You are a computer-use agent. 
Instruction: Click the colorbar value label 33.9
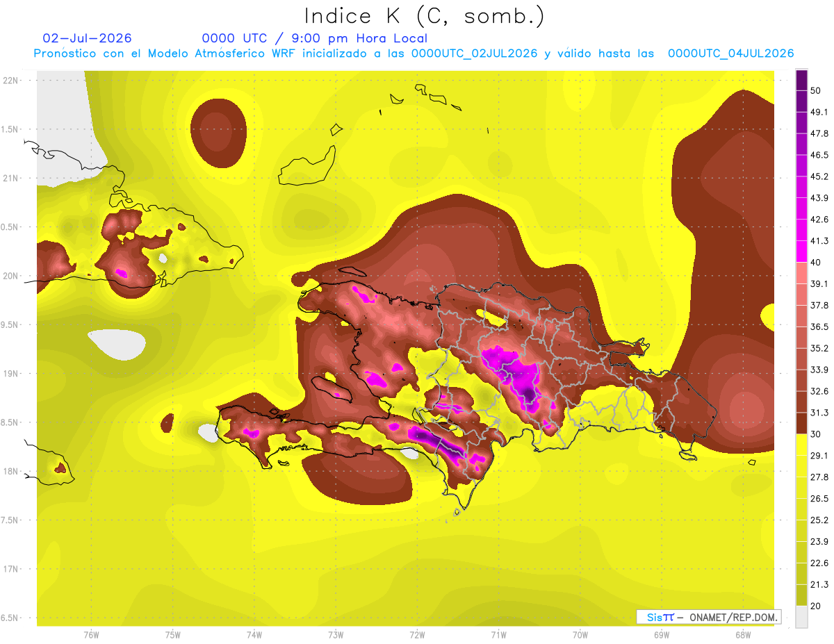(819, 370)
